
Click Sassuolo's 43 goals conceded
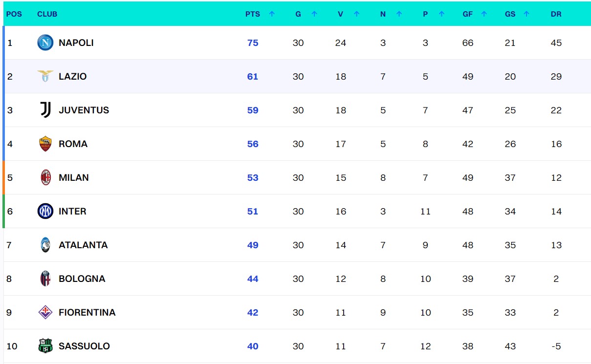coord(510,346)
